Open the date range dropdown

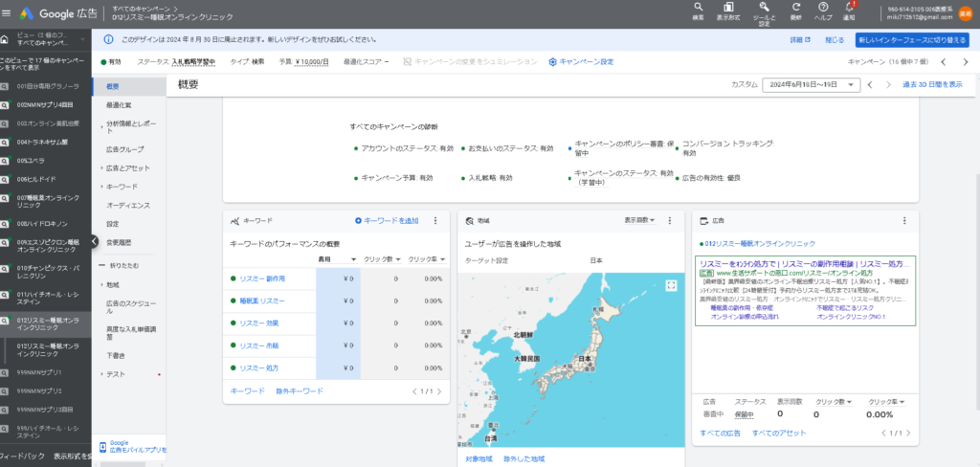coord(812,84)
